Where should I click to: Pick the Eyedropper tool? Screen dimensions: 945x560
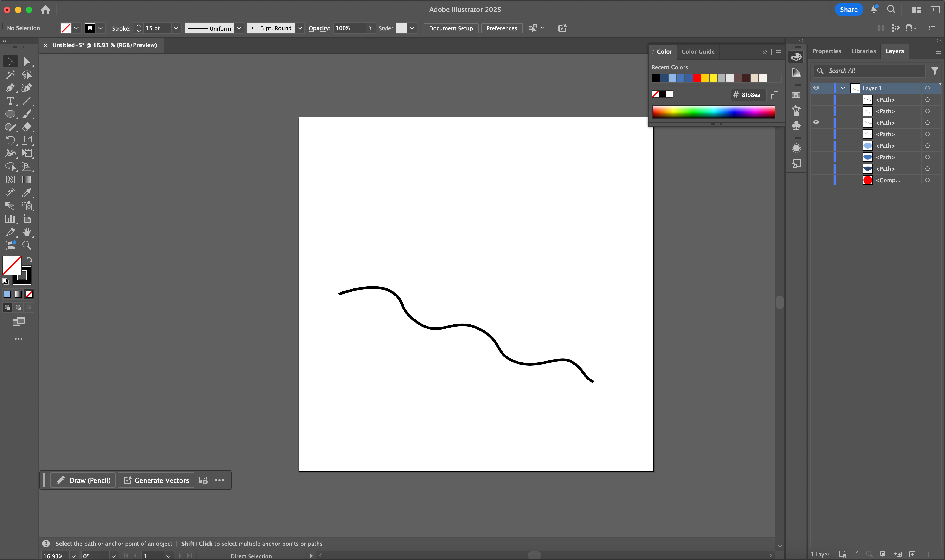coord(27,193)
